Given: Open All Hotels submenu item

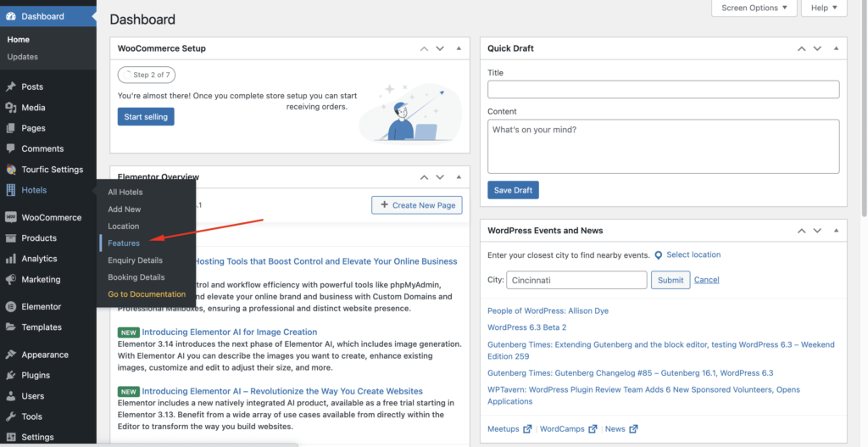Looking at the screenshot, I should tap(125, 193).
